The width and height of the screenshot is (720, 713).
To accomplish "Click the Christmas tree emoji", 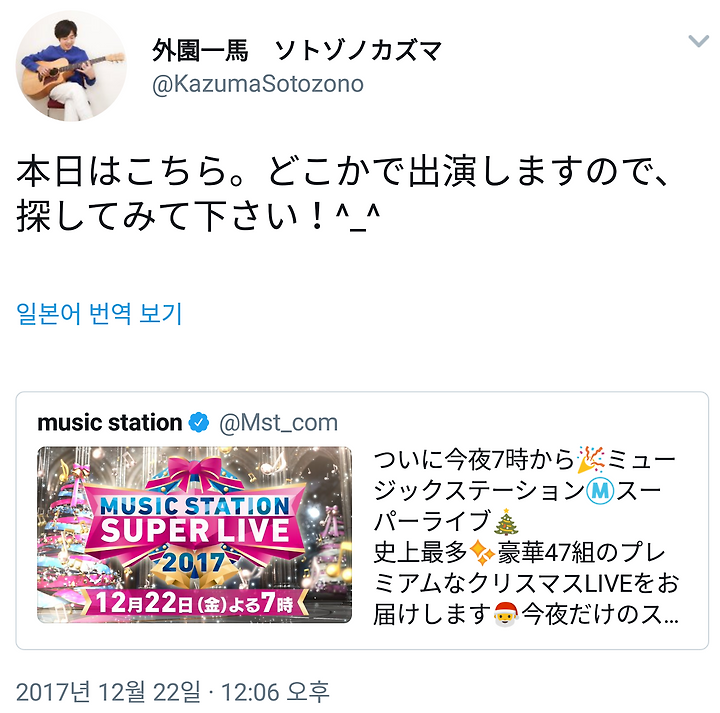I will 506,522.
